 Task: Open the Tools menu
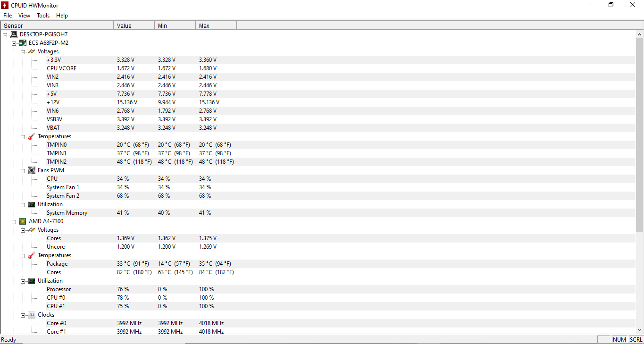point(43,16)
